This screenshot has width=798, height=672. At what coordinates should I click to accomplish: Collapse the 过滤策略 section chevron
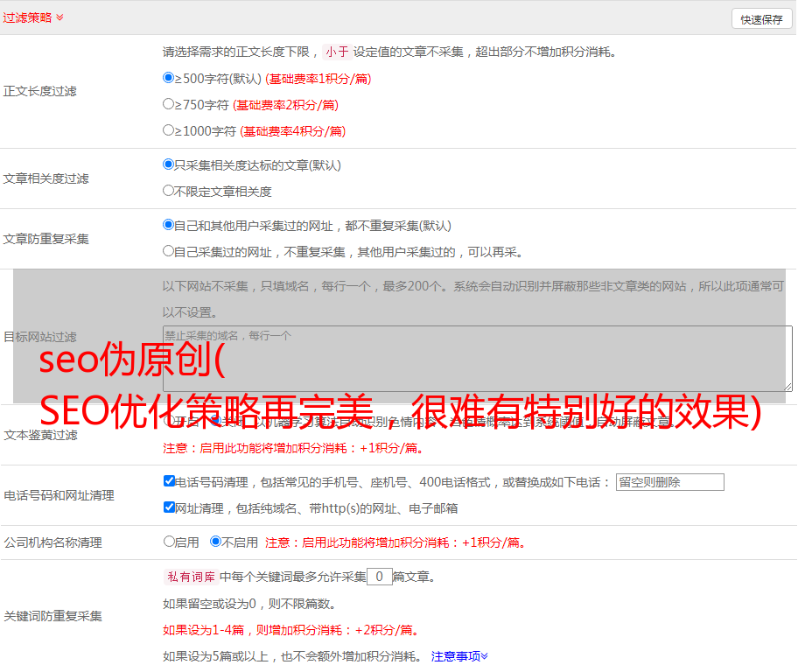tap(59, 17)
